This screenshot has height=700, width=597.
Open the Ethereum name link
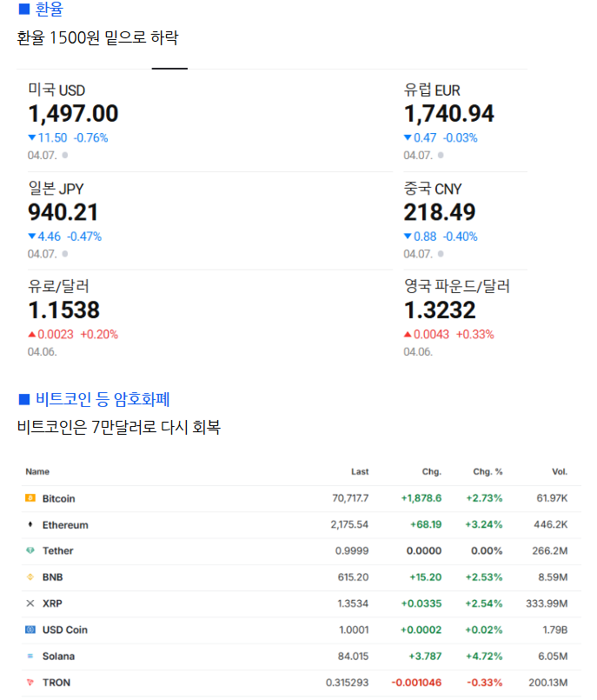tap(65, 525)
